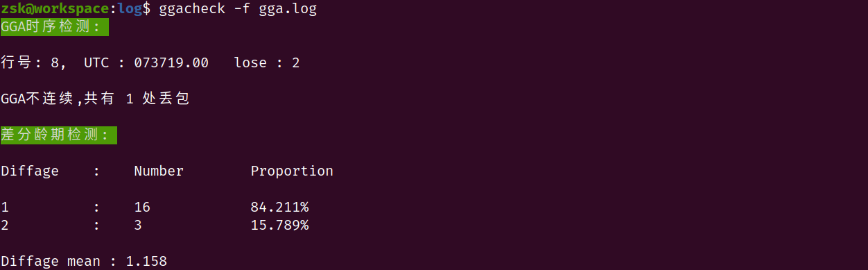Click the Number value 3

(x=139, y=225)
